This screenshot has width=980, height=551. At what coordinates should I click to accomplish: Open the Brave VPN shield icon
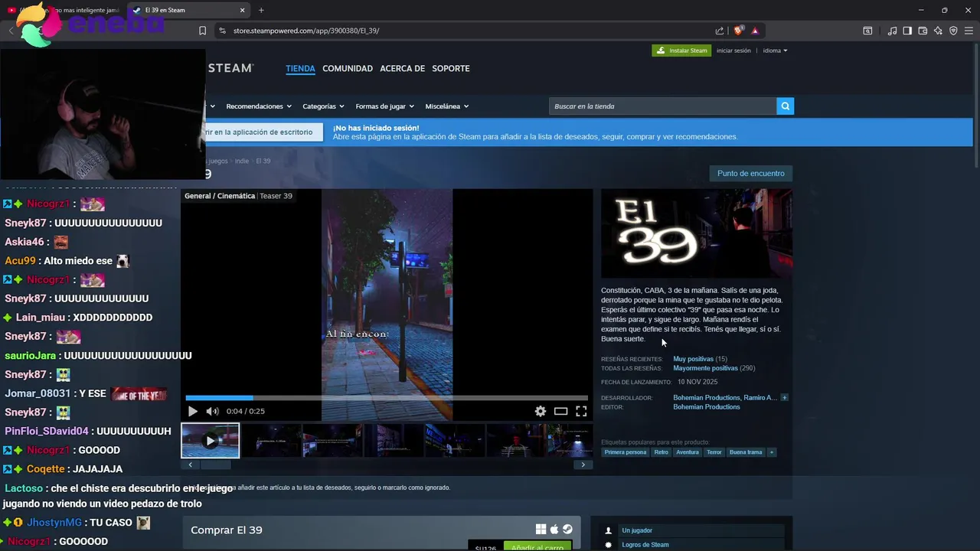coord(953,31)
